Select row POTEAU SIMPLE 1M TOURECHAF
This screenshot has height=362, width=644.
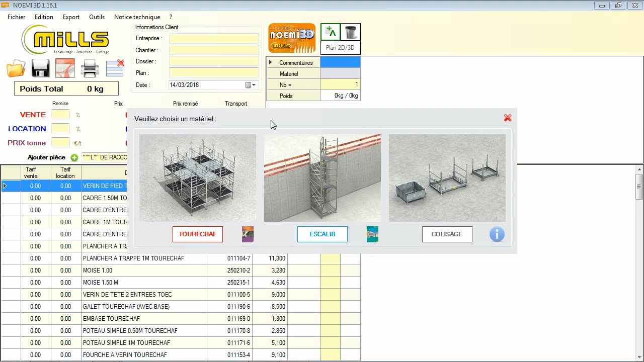coord(180,343)
